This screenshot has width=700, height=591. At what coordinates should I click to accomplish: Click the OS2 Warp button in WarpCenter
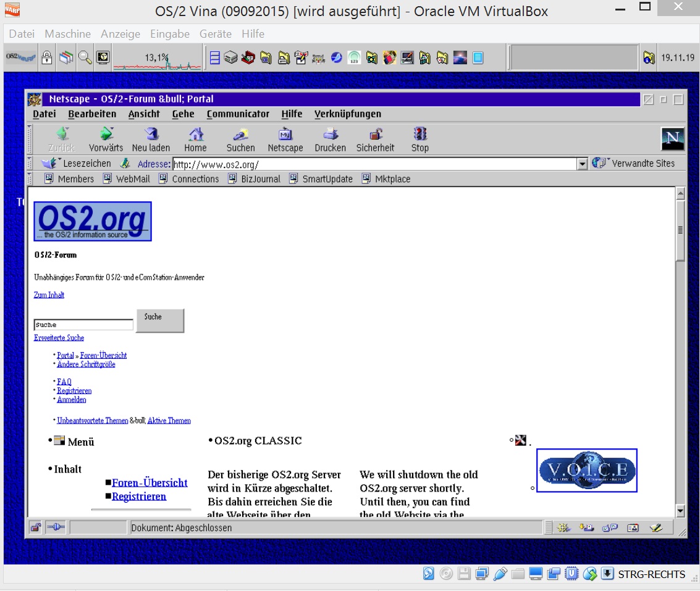[x=20, y=57]
